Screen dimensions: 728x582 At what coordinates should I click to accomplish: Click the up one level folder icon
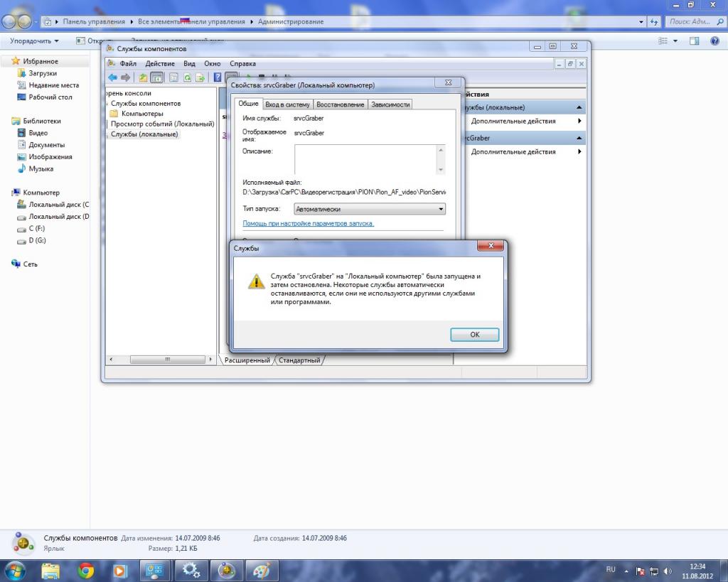coord(143,77)
